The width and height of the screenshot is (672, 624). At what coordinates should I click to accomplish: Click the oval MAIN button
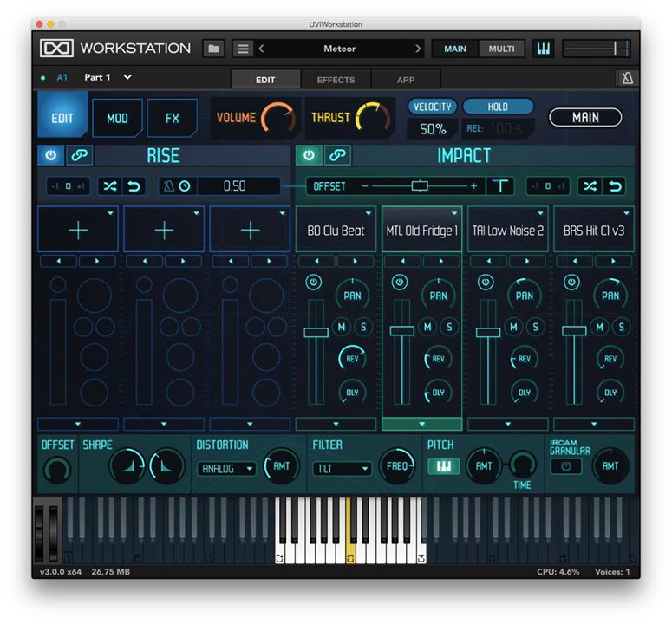585,117
